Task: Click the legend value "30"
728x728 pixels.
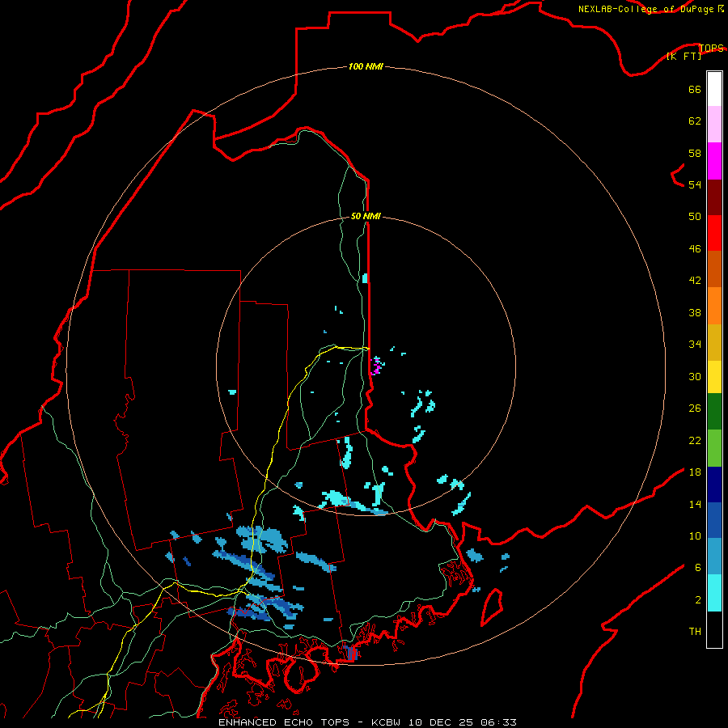Action: point(695,376)
